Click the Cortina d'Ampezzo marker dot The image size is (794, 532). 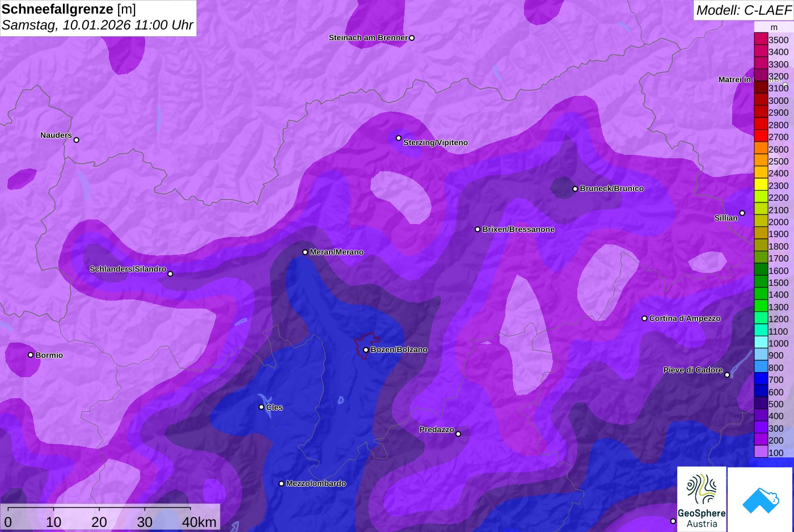click(x=644, y=319)
